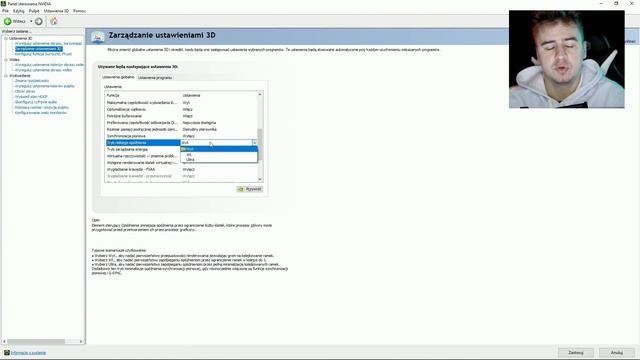
Task: Click the Anuluj button
Action: point(617,352)
